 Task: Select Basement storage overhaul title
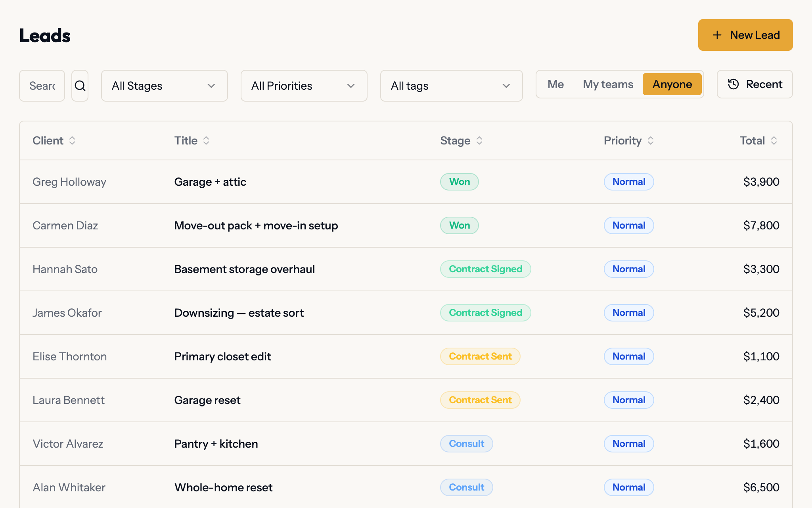tap(245, 269)
